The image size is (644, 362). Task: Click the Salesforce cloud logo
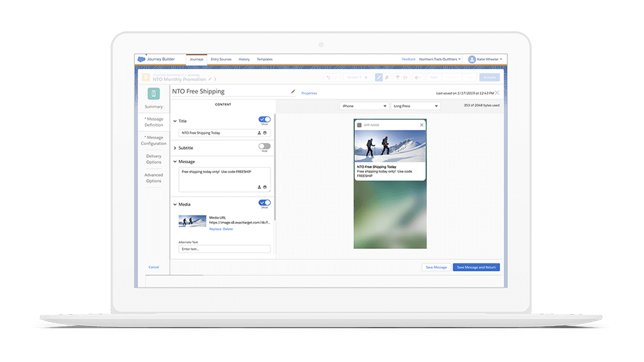pos(141,59)
